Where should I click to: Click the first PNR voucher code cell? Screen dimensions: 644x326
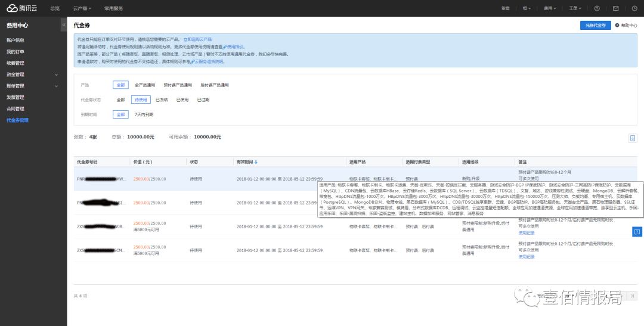(102, 179)
